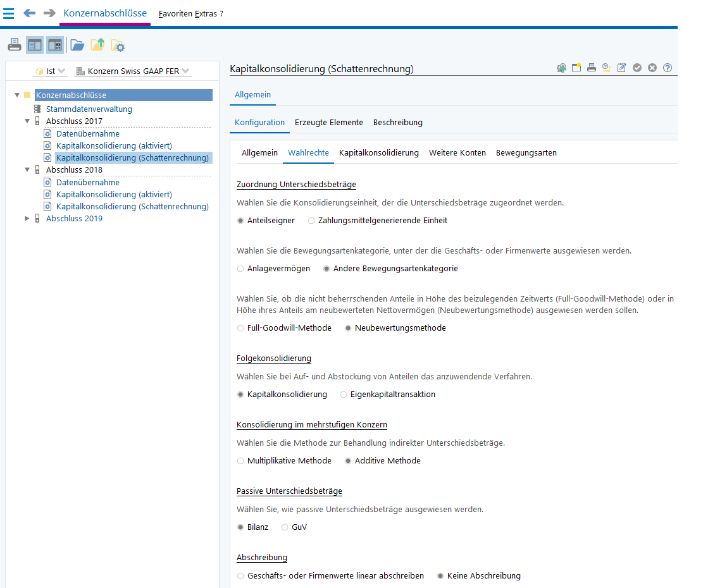Select Multiplikative Methode radio button
This screenshot has width=715, height=588.
pos(240,462)
